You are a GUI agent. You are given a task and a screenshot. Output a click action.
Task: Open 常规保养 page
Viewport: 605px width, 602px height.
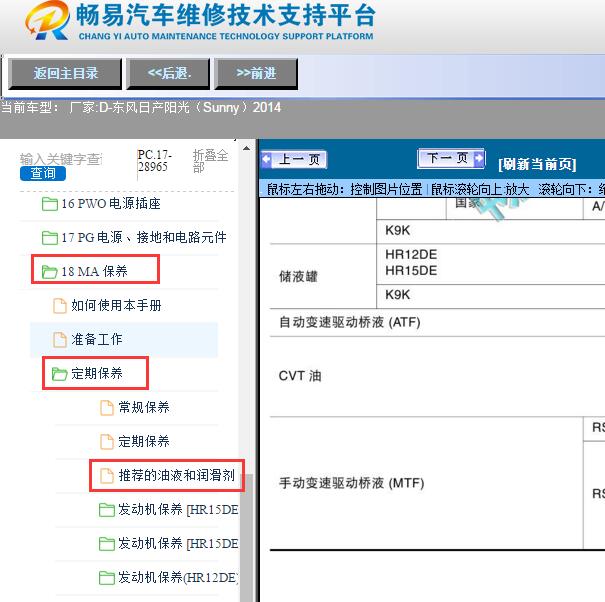click(x=144, y=407)
